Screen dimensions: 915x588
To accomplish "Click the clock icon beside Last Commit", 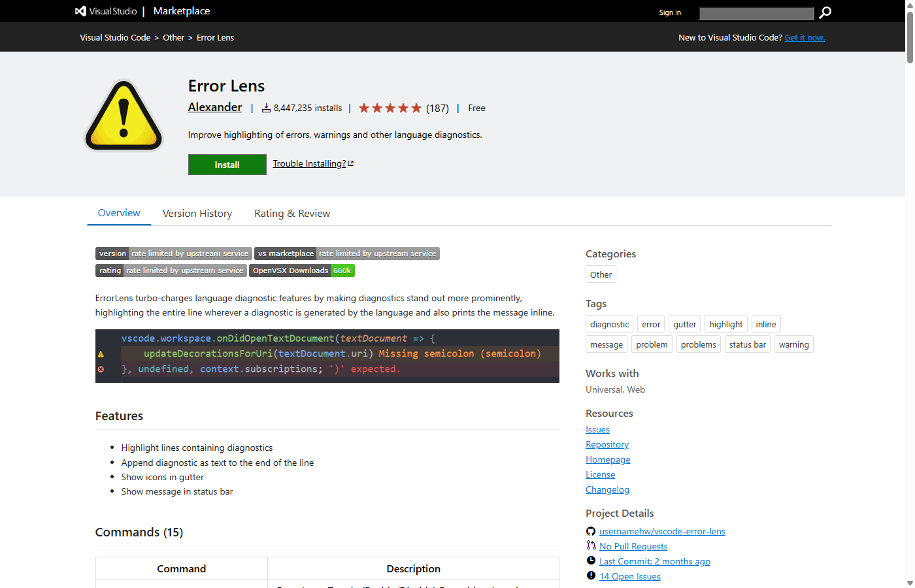I will [591, 561].
